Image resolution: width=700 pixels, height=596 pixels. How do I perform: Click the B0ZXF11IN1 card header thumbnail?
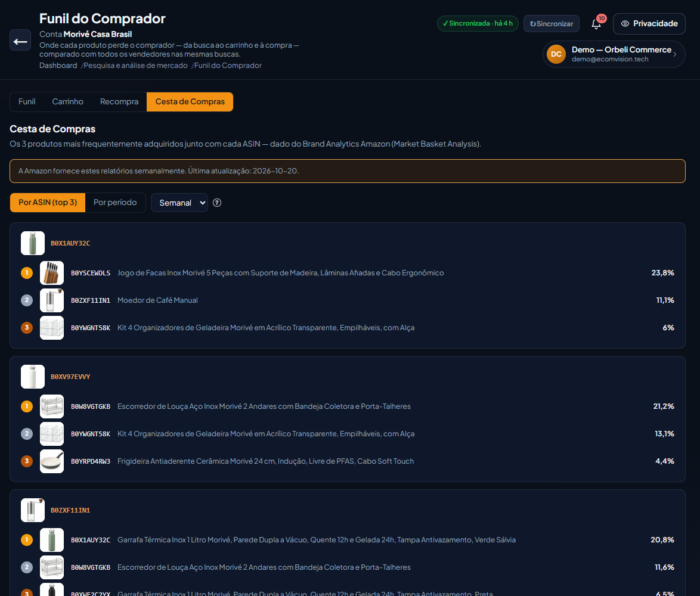click(x=33, y=510)
